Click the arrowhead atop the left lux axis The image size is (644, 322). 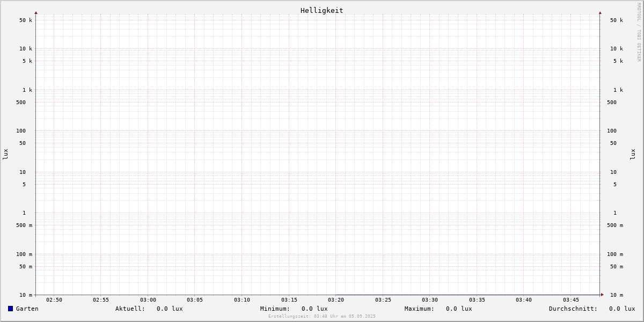pos(36,12)
